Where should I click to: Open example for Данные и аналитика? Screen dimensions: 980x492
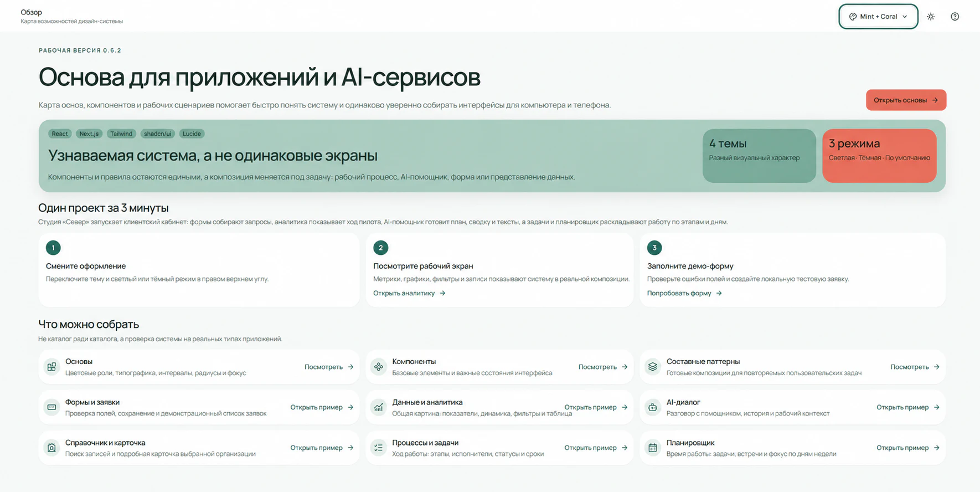click(596, 407)
